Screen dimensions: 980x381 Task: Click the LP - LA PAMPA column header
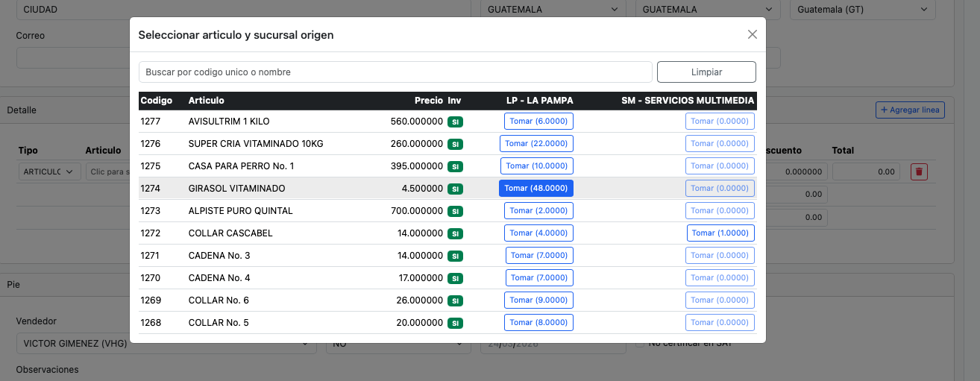(539, 101)
